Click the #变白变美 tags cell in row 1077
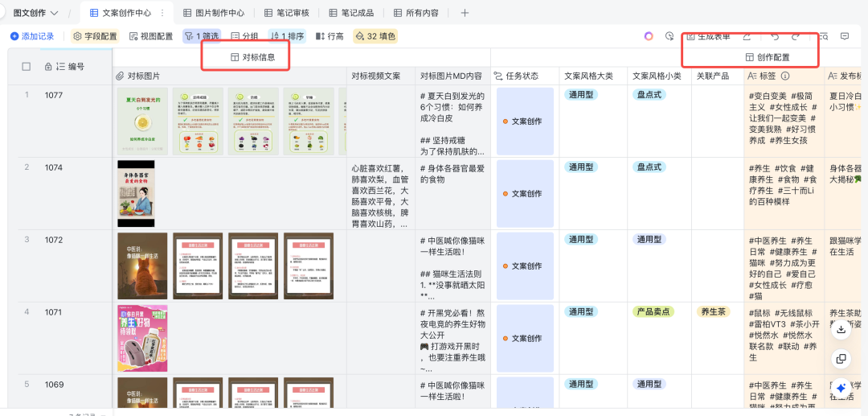The height and width of the screenshot is (416, 868). coord(783,122)
